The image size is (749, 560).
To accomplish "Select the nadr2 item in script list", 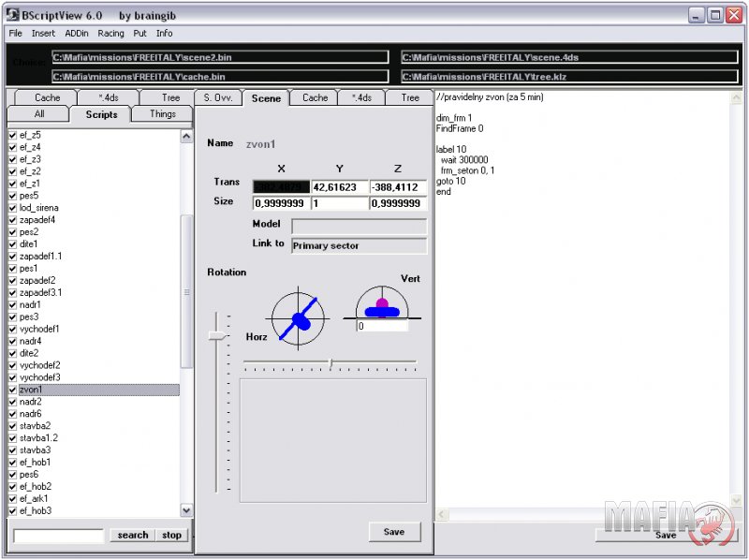I will pyautogui.click(x=31, y=402).
